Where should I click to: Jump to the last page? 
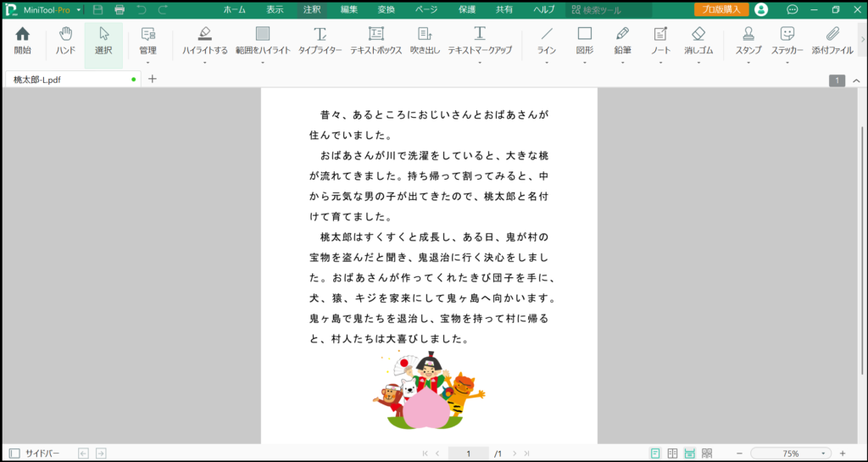(526, 454)
